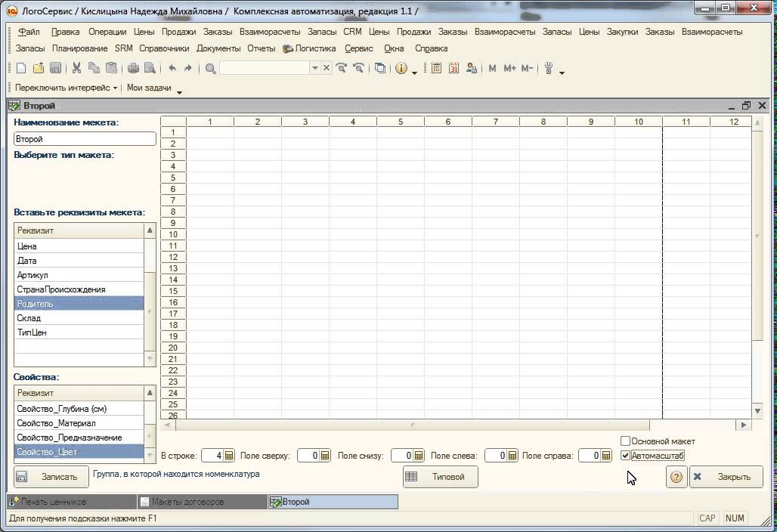This screenshot has width=777, height=532.
Task: Switch to 'Печать ценников' window tab
Action: pos(72,502)
